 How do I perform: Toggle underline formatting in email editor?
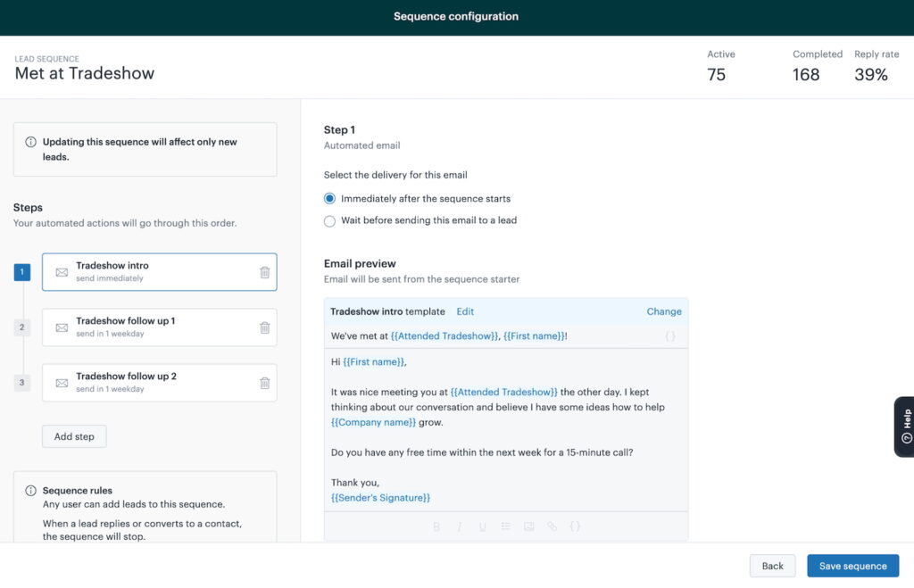click(x=483, y=526)
